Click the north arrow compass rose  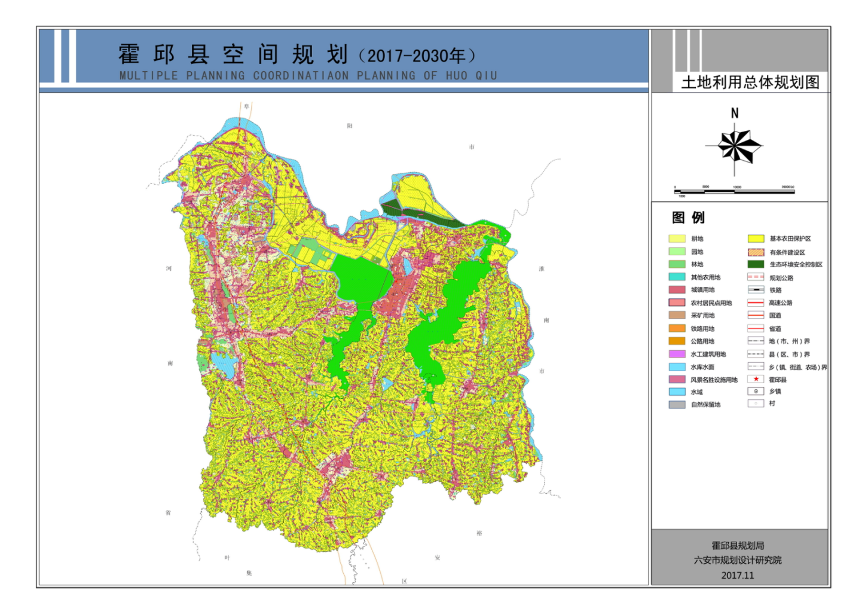point(734,146)
